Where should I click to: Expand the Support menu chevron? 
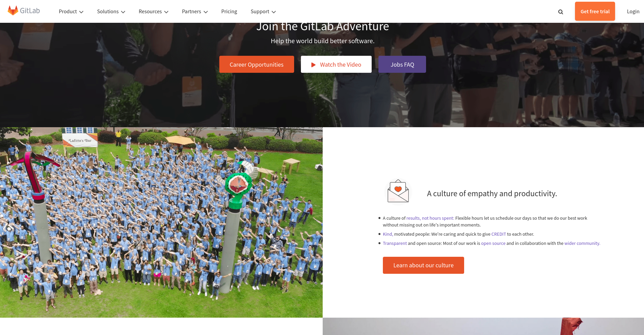point(274,12)
